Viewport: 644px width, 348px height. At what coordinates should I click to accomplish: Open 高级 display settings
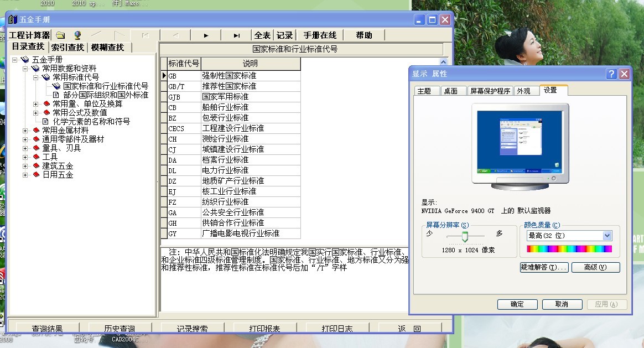point(595,267)
